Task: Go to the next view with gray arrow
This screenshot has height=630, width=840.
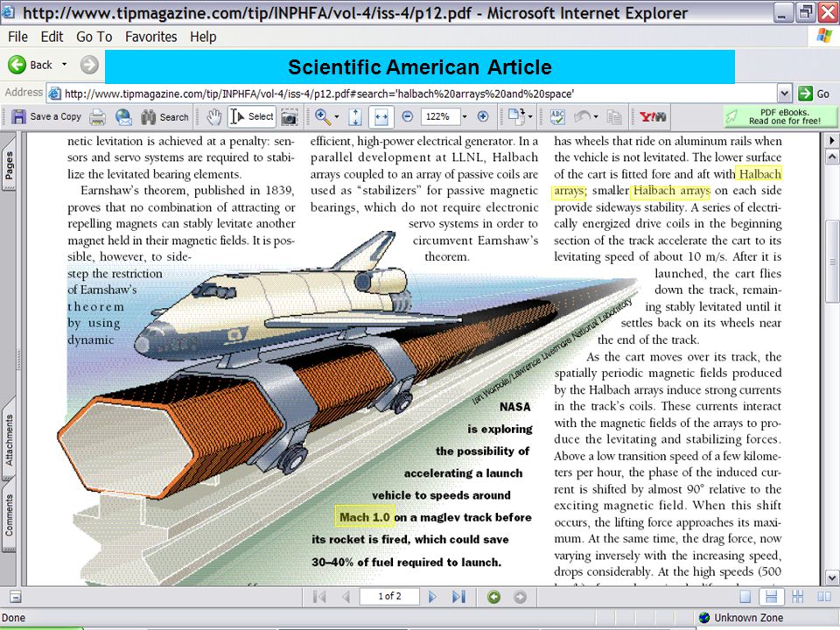Action: 520,596
